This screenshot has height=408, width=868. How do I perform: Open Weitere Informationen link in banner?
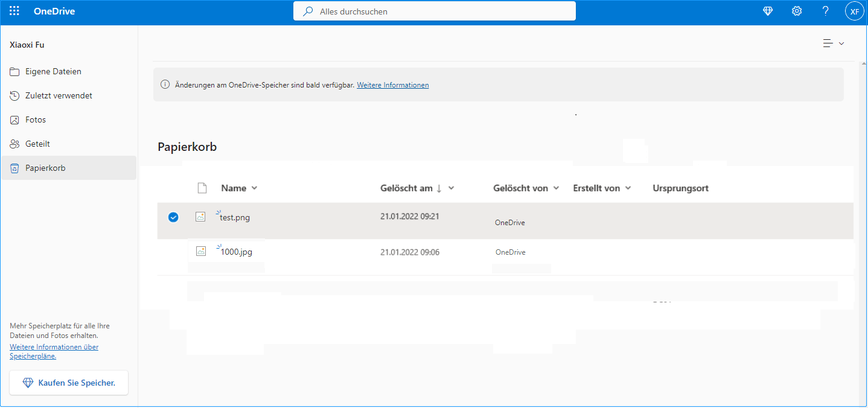point(393,85)
